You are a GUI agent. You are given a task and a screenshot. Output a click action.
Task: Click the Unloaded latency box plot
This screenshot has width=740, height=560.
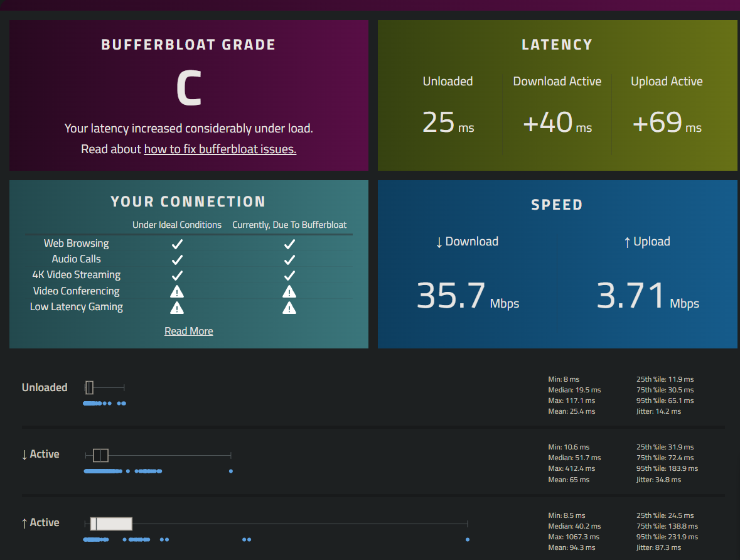tap(104, 387)
